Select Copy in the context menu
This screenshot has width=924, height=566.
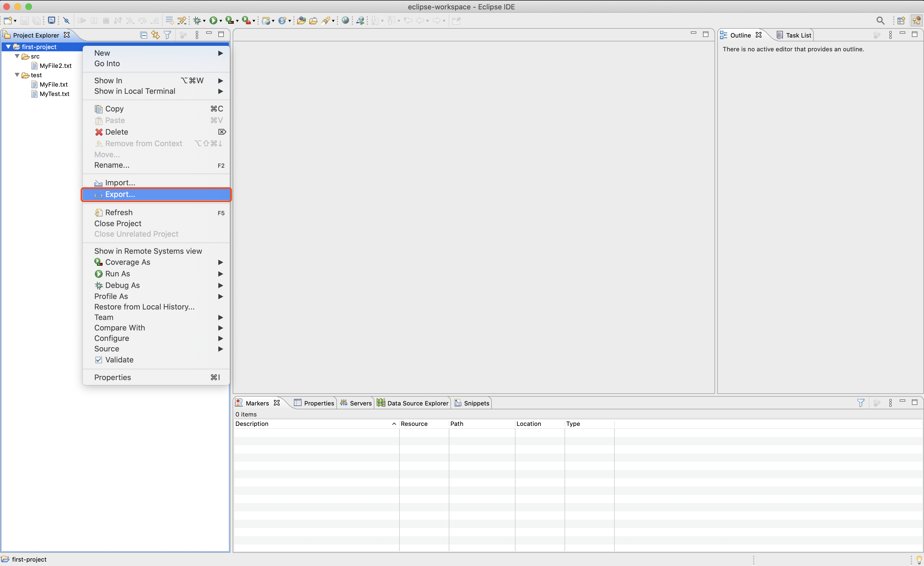156,109
